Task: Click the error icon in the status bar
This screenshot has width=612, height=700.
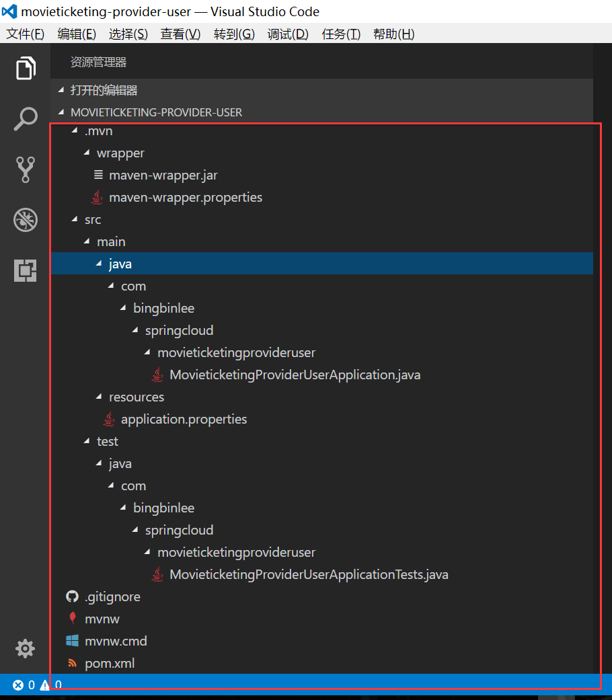Action: tap(18, 685)
